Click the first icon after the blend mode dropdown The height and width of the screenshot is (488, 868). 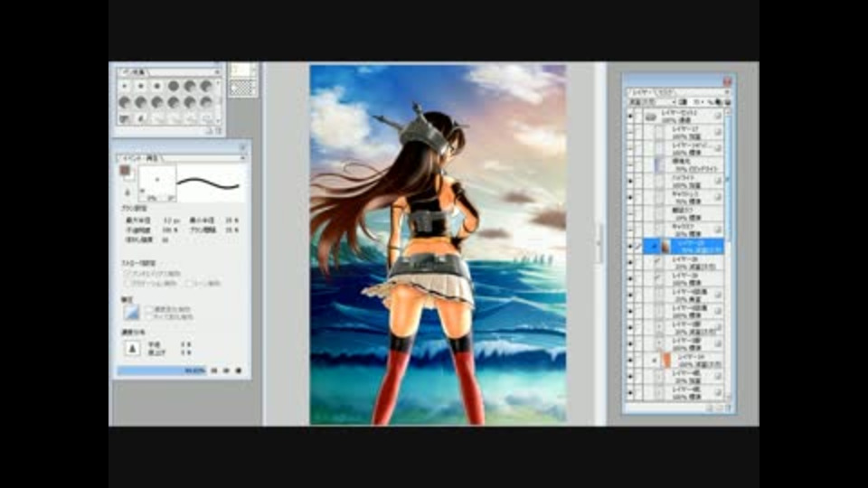pos(684,102)
